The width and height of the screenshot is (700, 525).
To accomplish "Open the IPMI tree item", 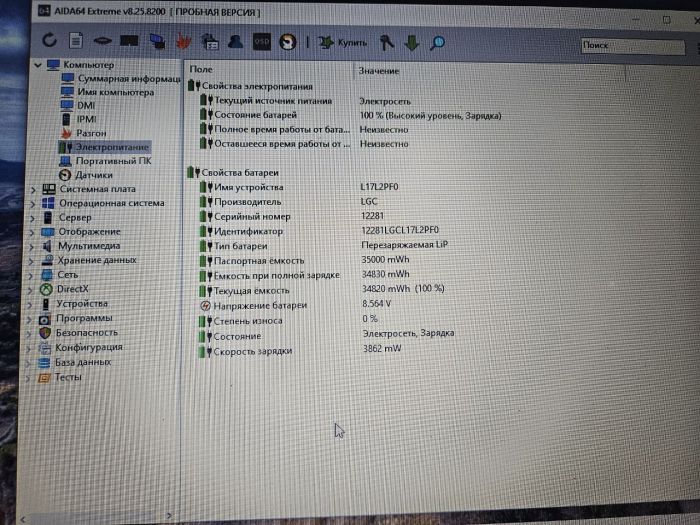I will tap(79, 119).
